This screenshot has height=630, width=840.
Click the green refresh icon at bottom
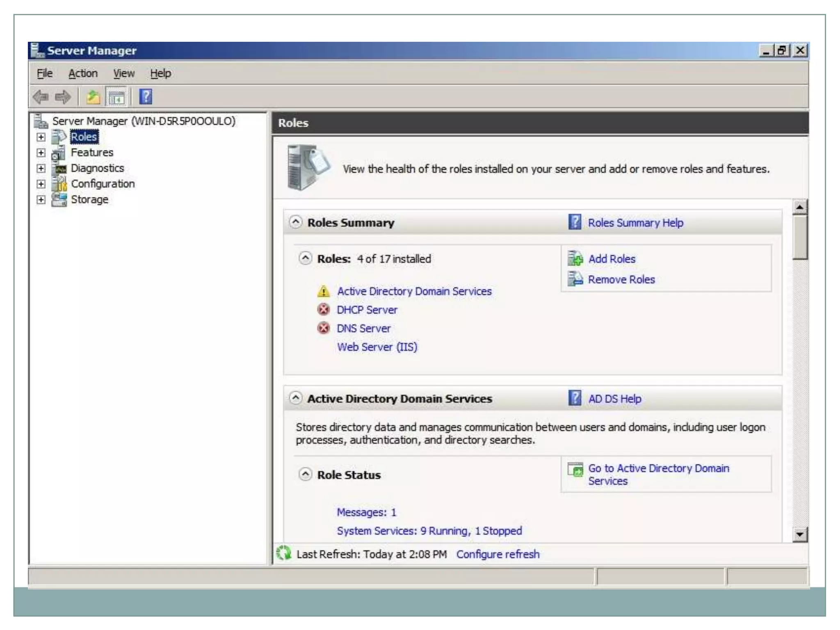pos(283,553)
